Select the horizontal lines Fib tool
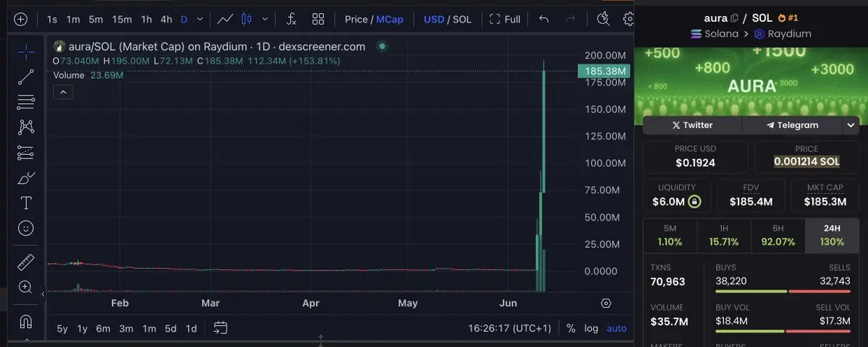868x347 pixels. point(26,102)
